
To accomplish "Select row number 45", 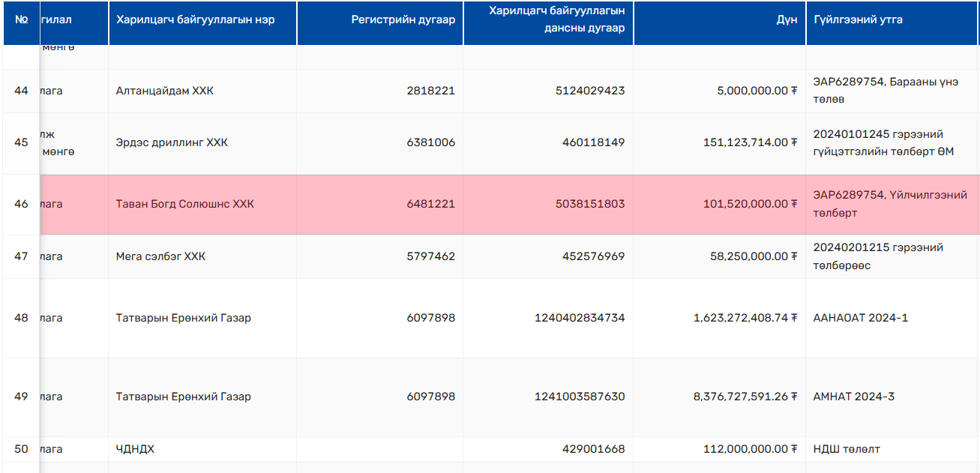I will coord(21,142).
